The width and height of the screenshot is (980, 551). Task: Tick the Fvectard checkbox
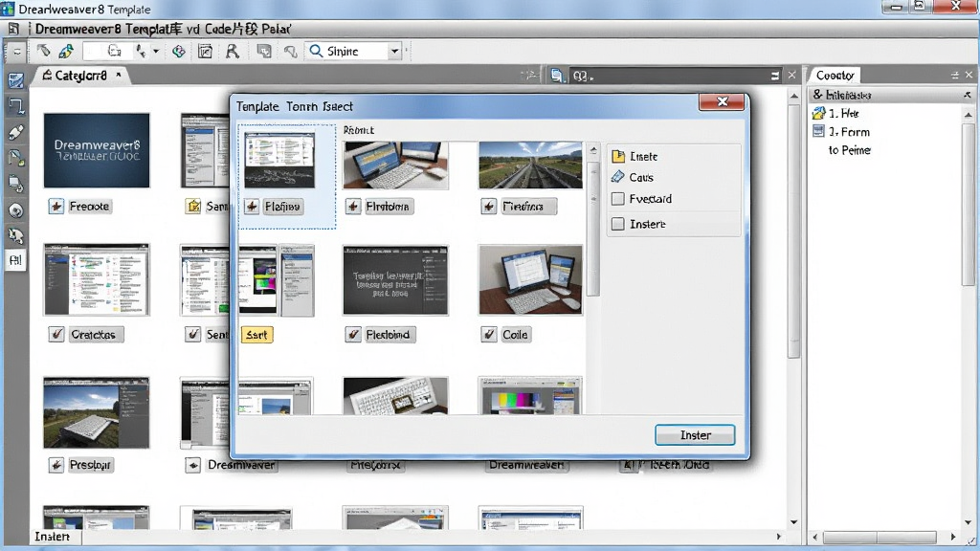click(618, 199)
